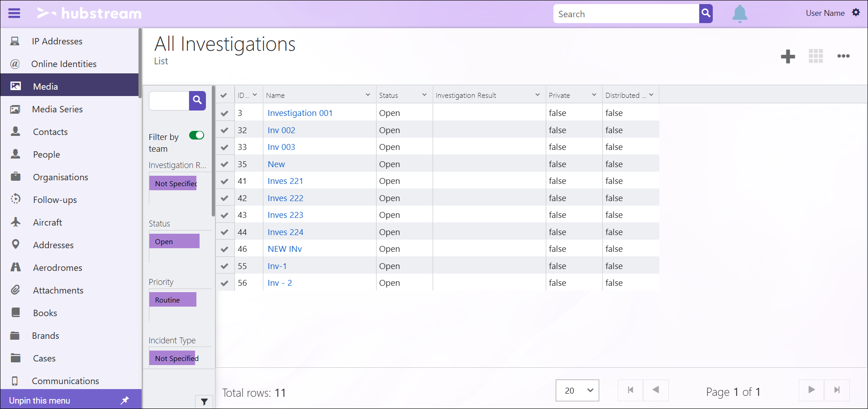Toggle the select-all header checkmark
Viewport: 868px width, 409px height.
tap(224, 95)
